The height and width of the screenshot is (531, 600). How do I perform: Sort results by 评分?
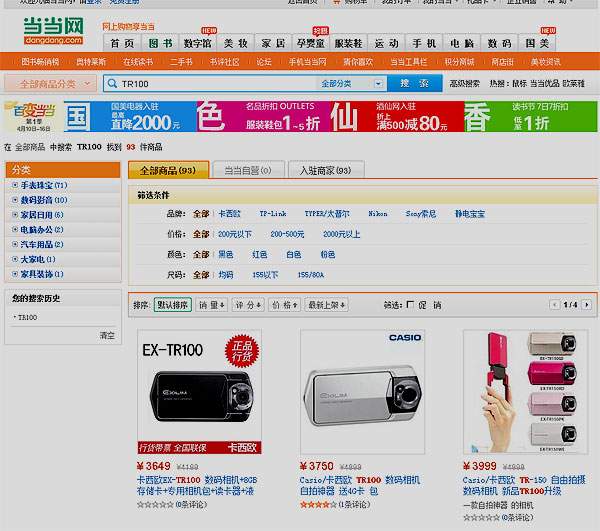pos(248,305)
